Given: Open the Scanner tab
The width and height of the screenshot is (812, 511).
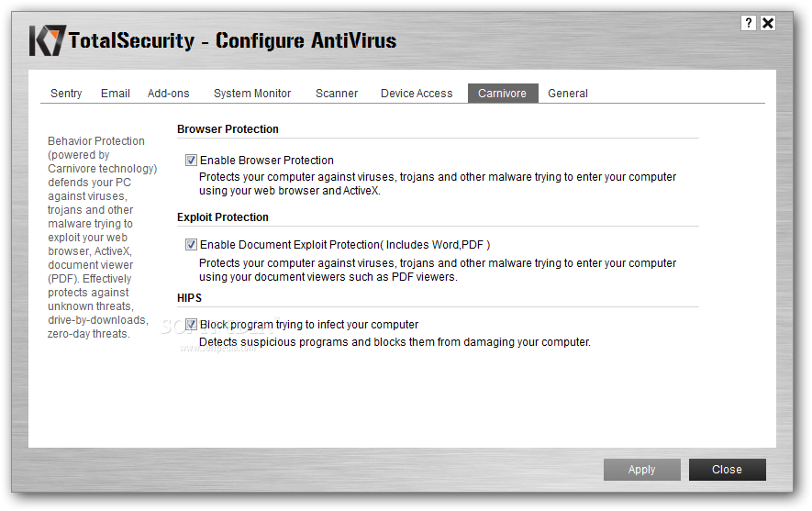Looking at the screenshot, I should 337,94.
